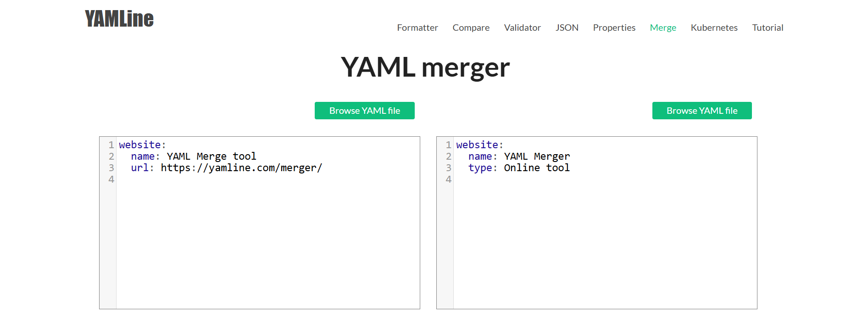Click the type key in the right editor

point(480,167)
